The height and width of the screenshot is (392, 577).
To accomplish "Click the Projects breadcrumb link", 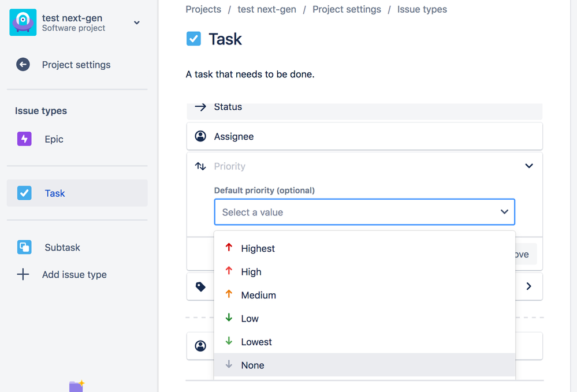I will pyautogui.click(x=203, y=9).
